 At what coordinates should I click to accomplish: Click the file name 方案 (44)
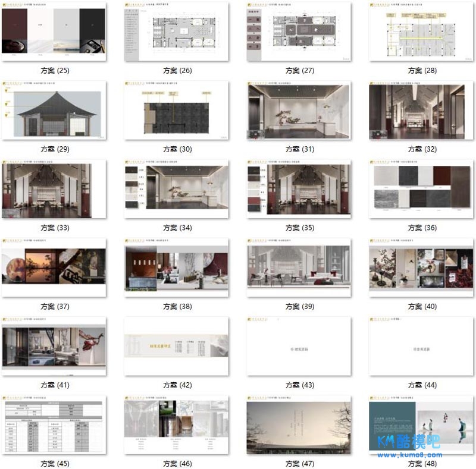coord(422,385)
